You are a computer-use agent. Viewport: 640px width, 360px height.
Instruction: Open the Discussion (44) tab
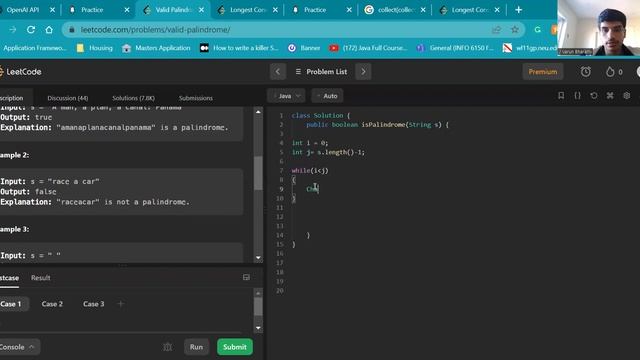coord(68,98)
